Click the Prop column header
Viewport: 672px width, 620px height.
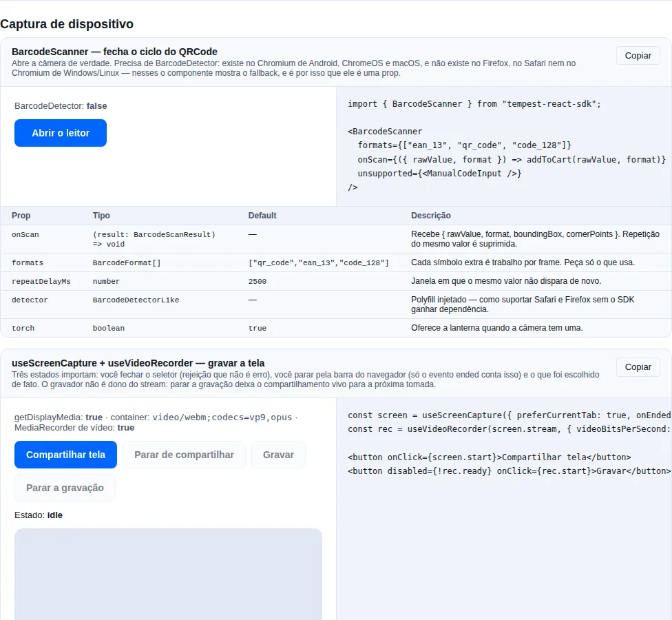(x=21, y=215)
